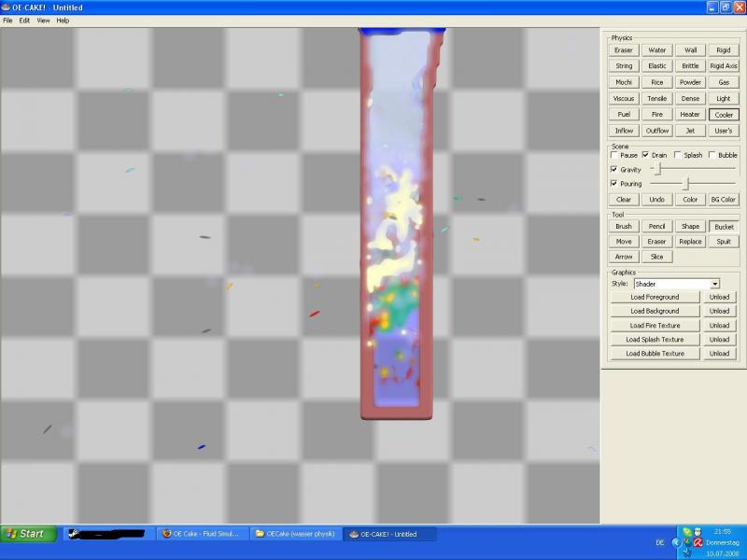Choose the Fire material button
Image resolution: width=747 pixels, height=560 pixels.
(657, 115)
